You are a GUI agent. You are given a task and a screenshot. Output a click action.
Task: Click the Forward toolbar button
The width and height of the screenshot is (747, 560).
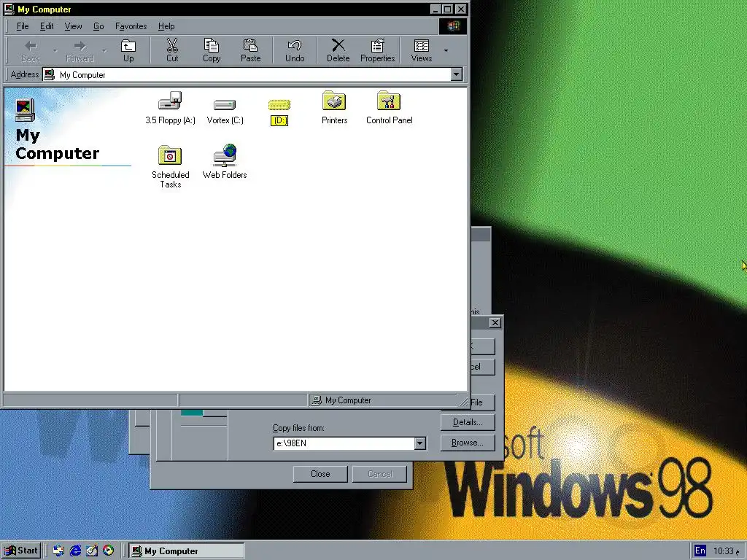[x=80, y=50]
